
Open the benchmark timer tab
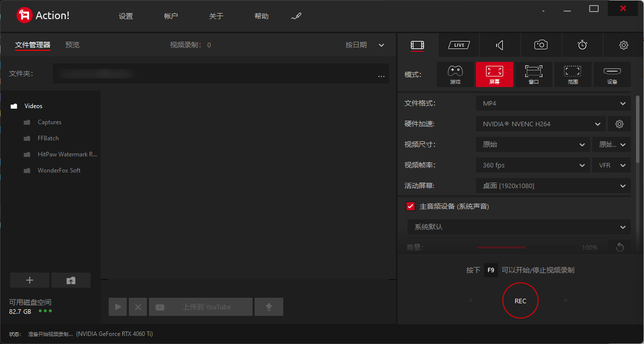point(582,45)
